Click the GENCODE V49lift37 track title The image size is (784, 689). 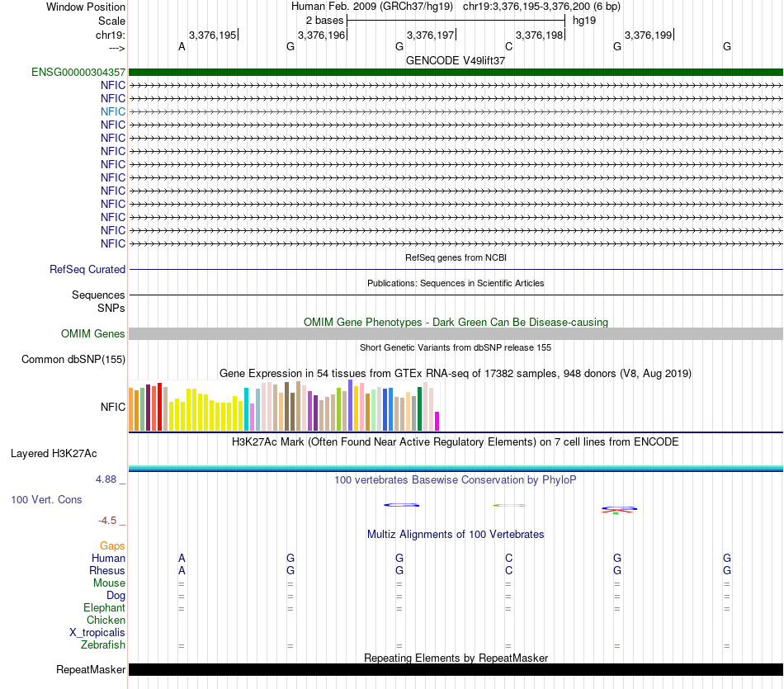pyautogui.click(x=456, y=60)
